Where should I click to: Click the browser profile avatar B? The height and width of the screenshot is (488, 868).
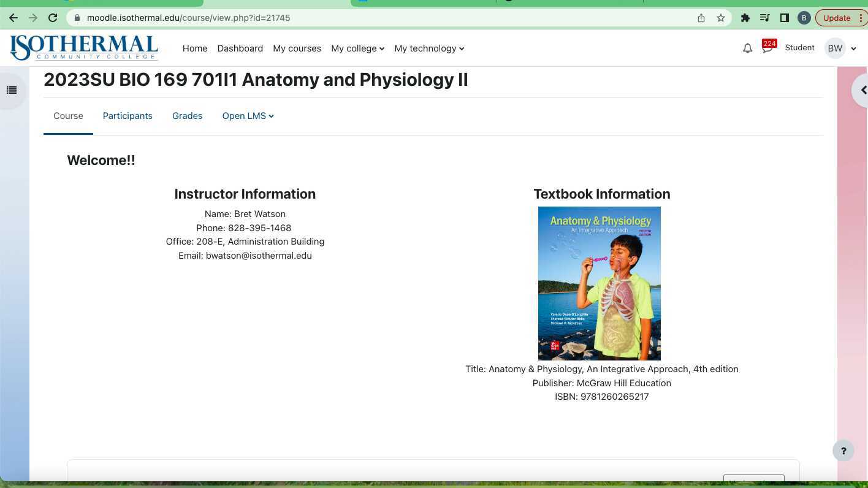(x=804, y=18)
